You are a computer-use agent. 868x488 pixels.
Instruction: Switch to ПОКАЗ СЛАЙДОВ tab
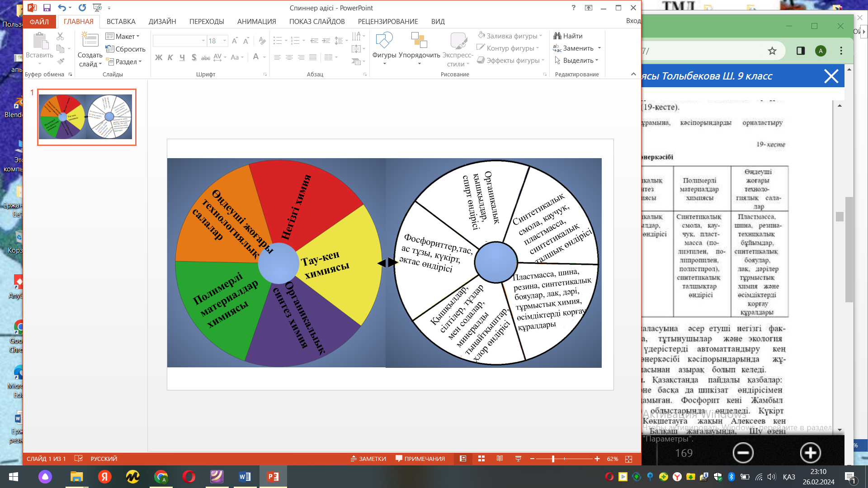(x=317, y=21)
